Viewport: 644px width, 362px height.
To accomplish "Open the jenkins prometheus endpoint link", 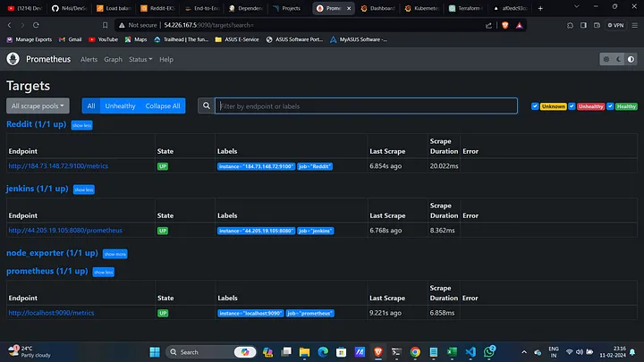I will (x=65, y=231).
